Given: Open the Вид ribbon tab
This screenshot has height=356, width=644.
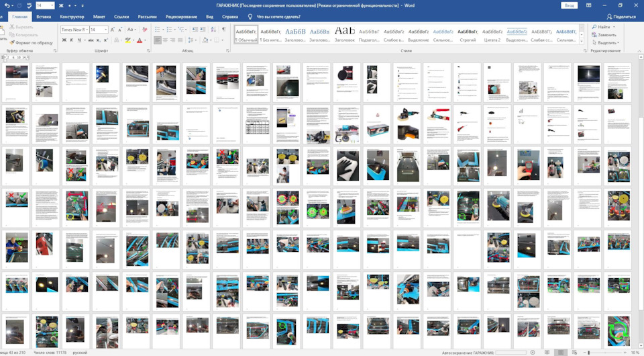Looking at the screenshot, I should [x=209, y=17].
